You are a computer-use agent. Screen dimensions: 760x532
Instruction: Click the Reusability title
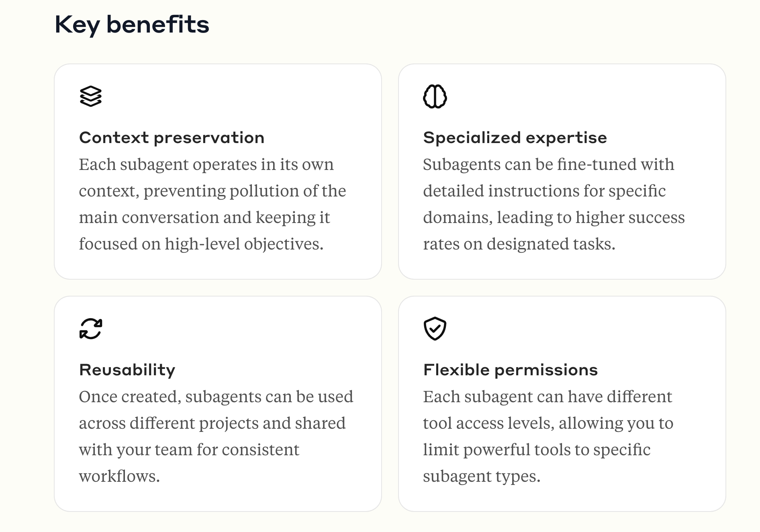click(127, 370)
